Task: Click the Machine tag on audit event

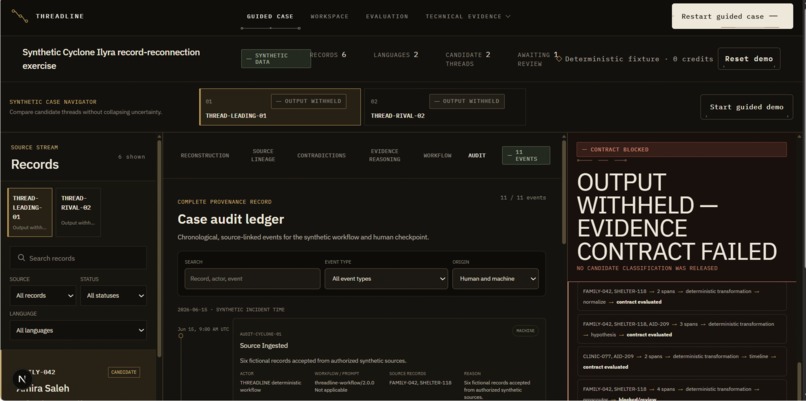Action: (525, 331)
